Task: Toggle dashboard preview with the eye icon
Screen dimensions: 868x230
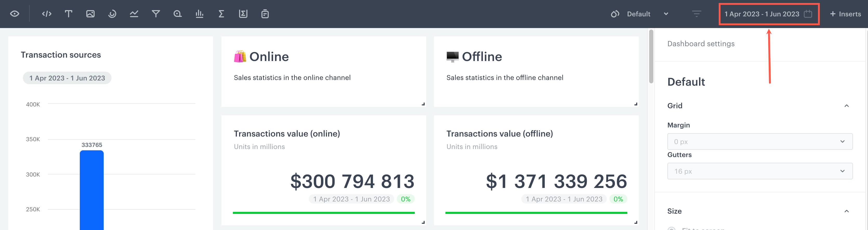Action: 15,14
